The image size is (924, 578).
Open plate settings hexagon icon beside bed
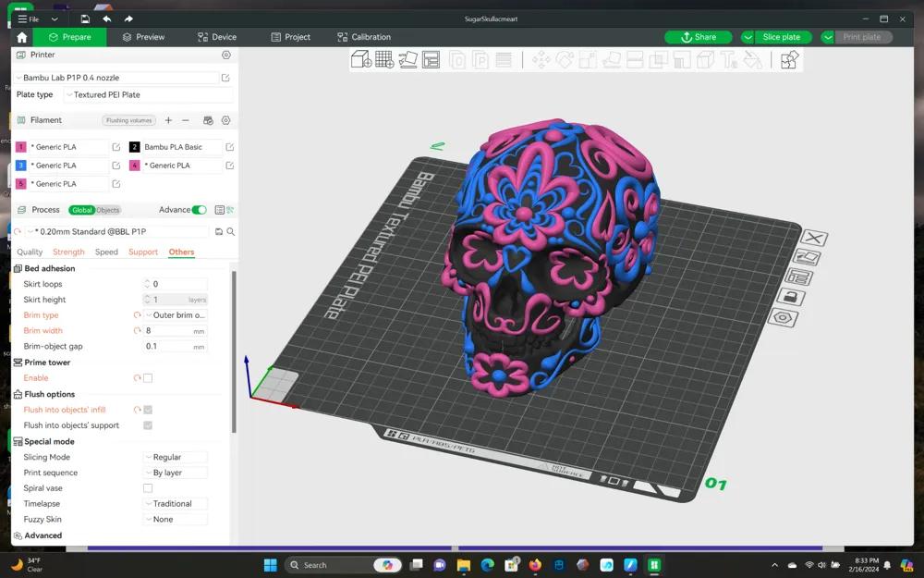[x=783, y=317]
